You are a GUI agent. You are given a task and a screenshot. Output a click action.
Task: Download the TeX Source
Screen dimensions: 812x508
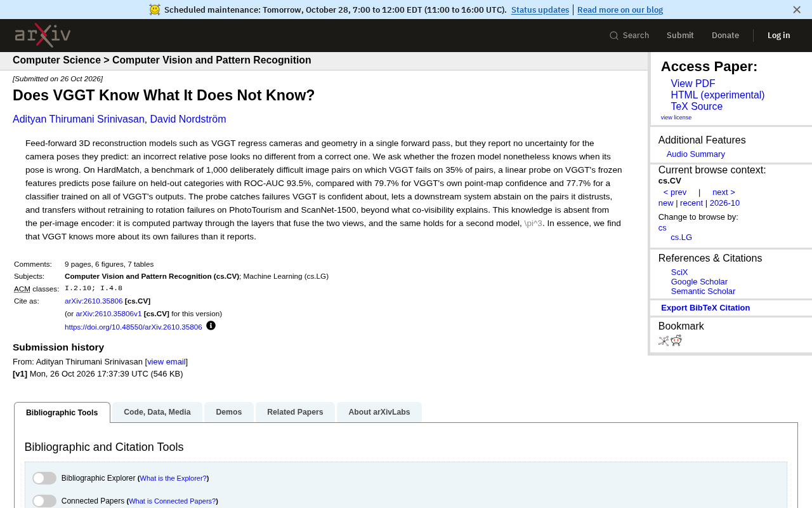(x=697, y=107)
